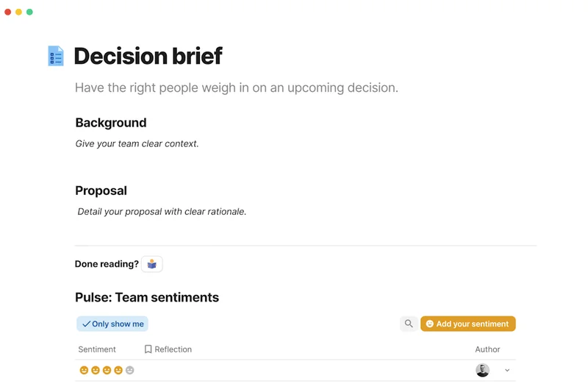This screenshot has width=588, height=392.
Task: Click the Done reading reaction button
Action: (152, 264)
